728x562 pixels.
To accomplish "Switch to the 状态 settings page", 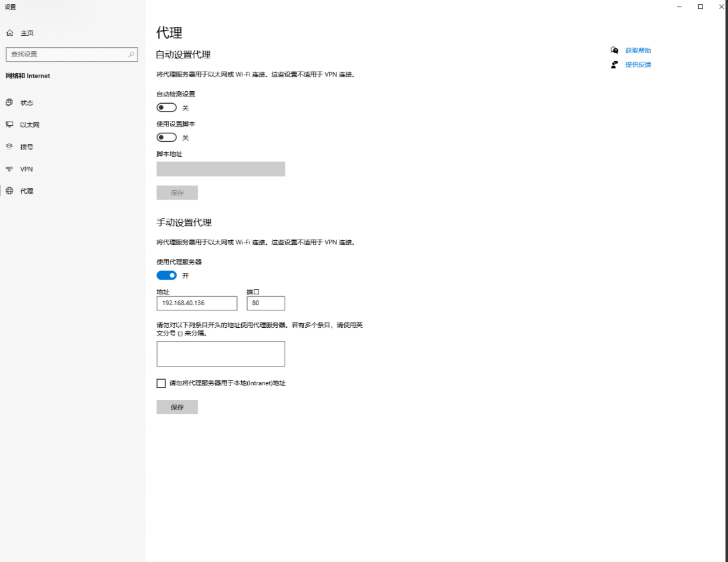I will 27,103.
